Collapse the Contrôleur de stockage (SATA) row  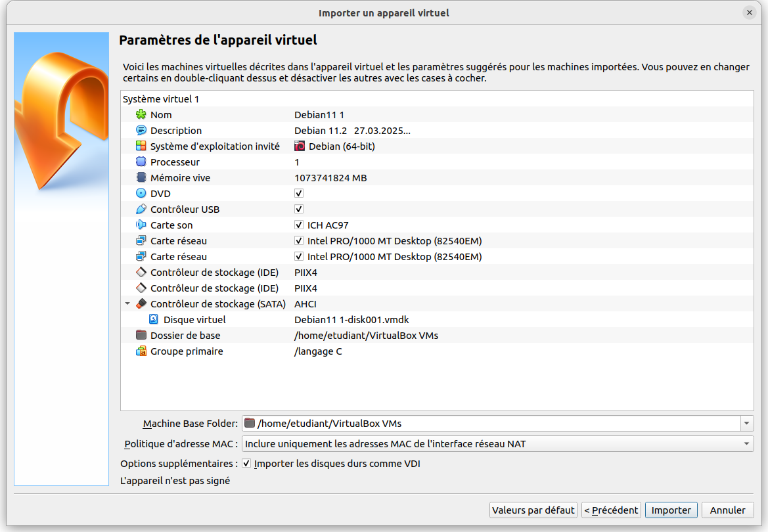tap(127, 304)
